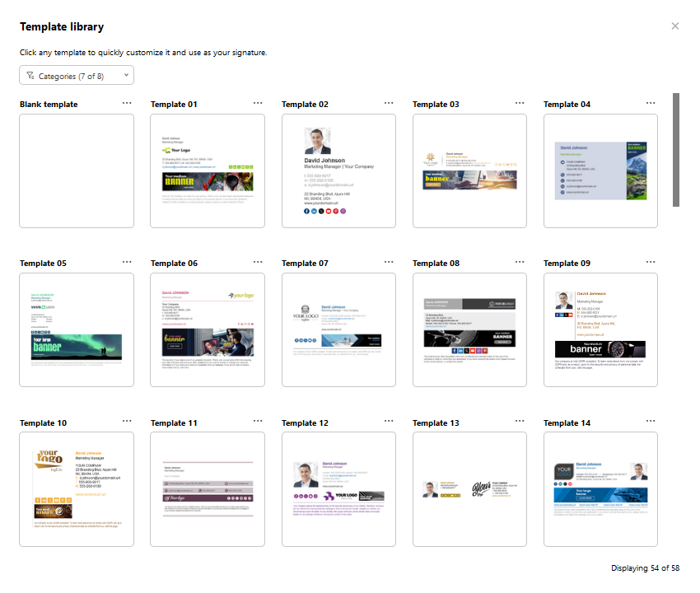
Task: Open more options for Template 09
Action: coord(651,262)
